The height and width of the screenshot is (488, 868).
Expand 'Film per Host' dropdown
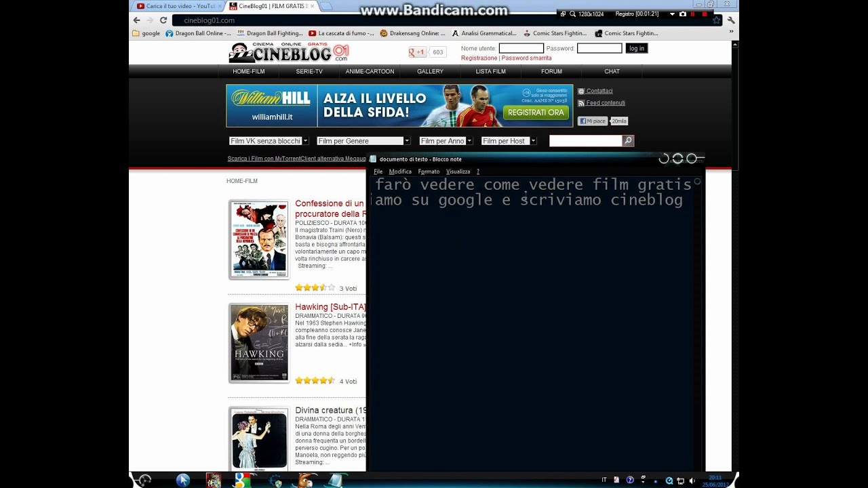pyautogui.click(x=509, y=141)
